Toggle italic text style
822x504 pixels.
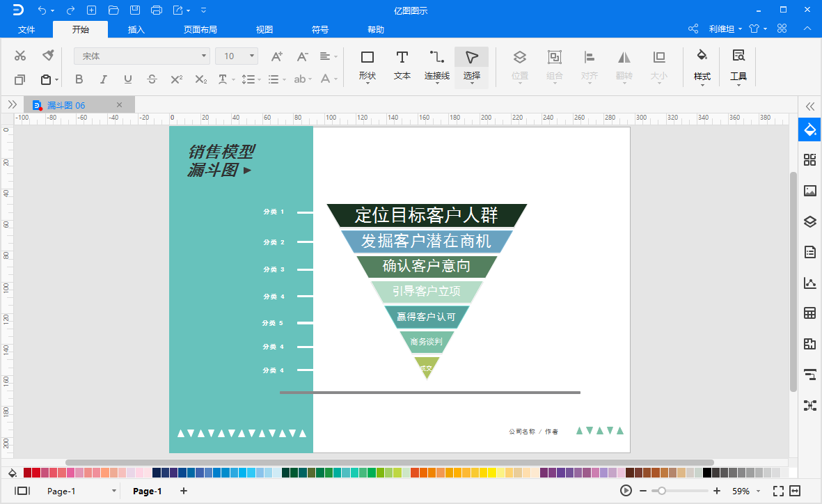tap(103, 79)
